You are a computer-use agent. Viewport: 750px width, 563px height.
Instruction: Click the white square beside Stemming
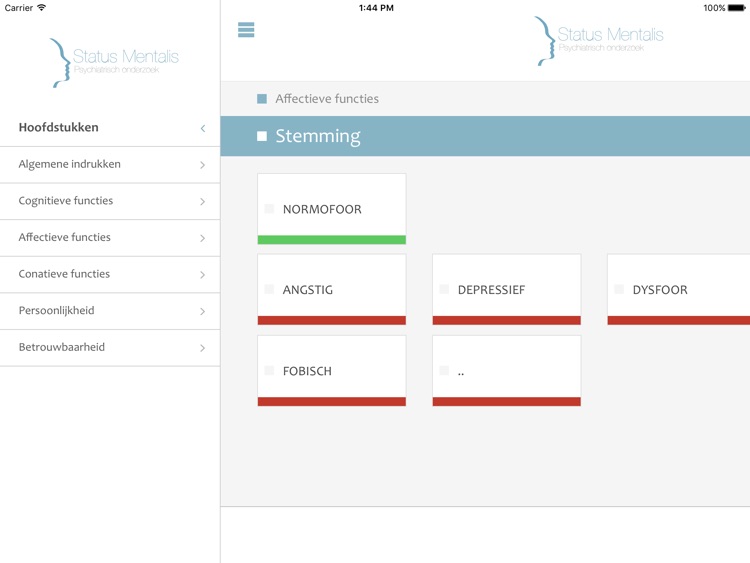[x=262, y=136]
